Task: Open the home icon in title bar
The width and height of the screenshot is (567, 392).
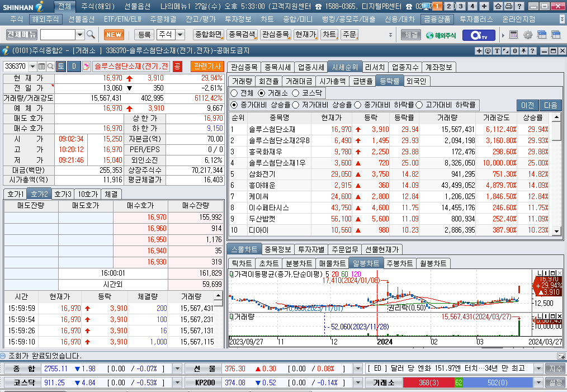Action: pos(498,6)
